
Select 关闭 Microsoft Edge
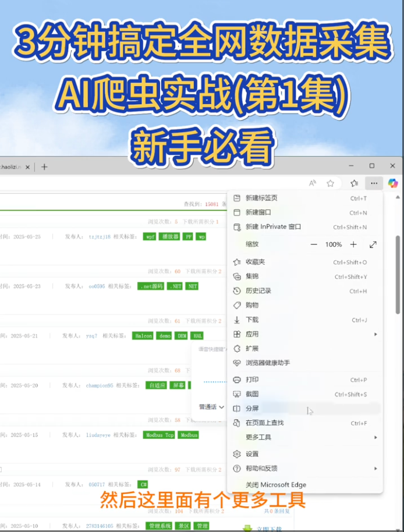point(304,485)
